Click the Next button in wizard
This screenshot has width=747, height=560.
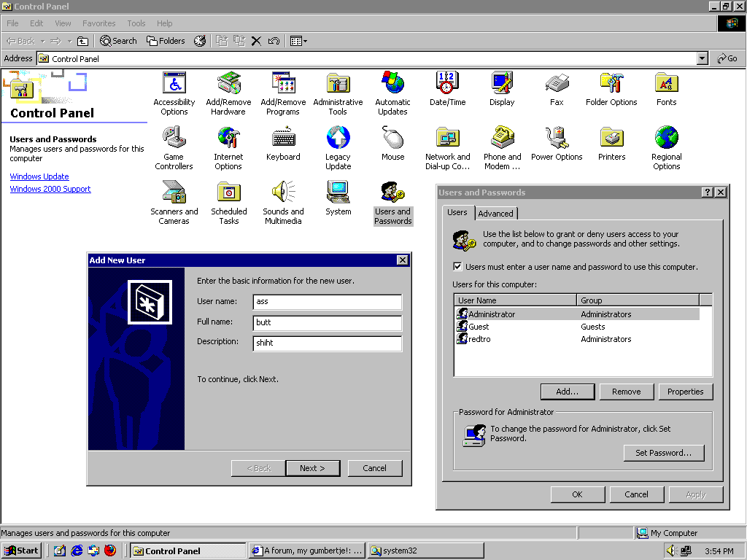coord(311,468)
